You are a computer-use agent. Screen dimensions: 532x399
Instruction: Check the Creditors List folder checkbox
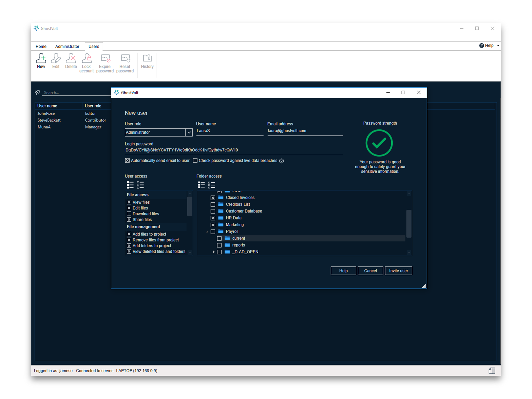click(213, 204)
